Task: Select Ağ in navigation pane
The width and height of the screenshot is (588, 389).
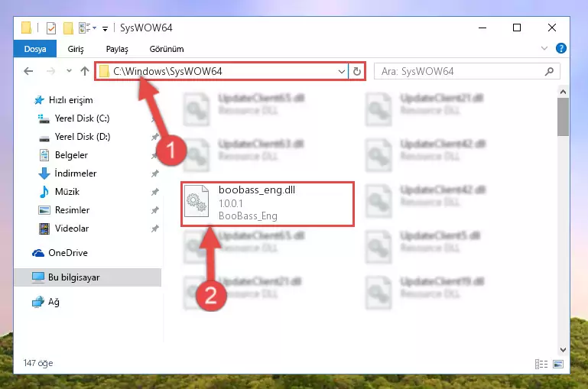Action: [54, 302]
